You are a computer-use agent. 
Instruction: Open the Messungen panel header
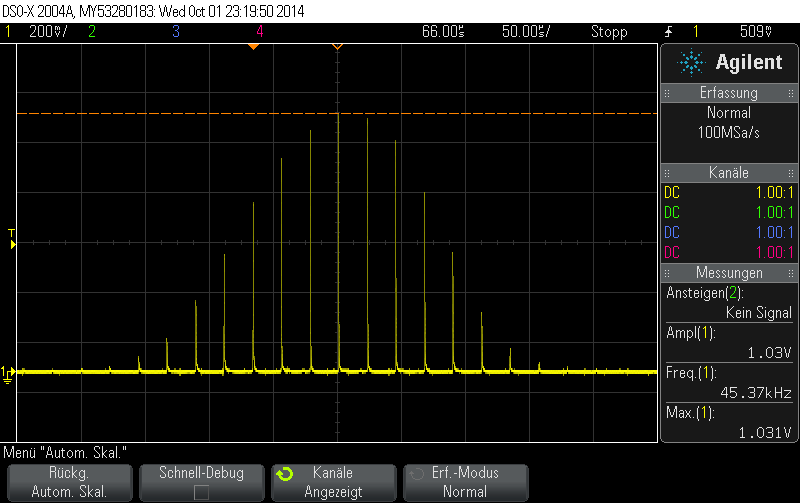[x=729, y=273]
